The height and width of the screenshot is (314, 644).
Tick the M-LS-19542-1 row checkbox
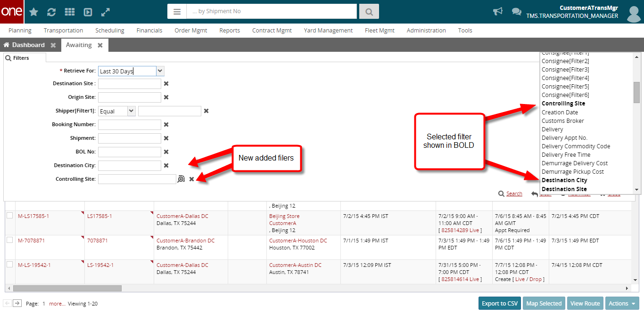tap(10, 265)
